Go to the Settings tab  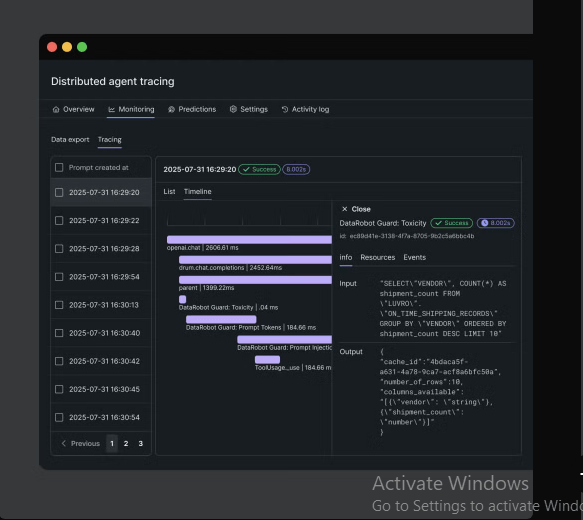[249, 109]
